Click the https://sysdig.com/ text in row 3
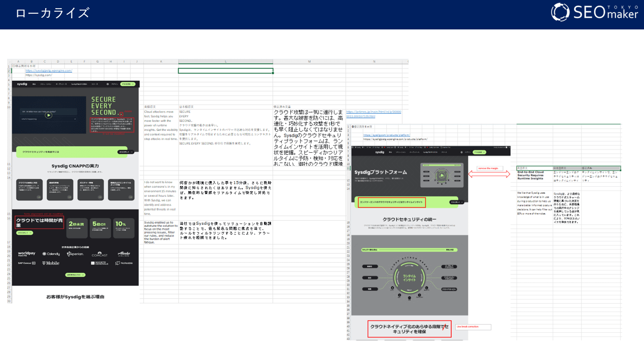This screenshot has width=644, height=347. pos(39,75)
